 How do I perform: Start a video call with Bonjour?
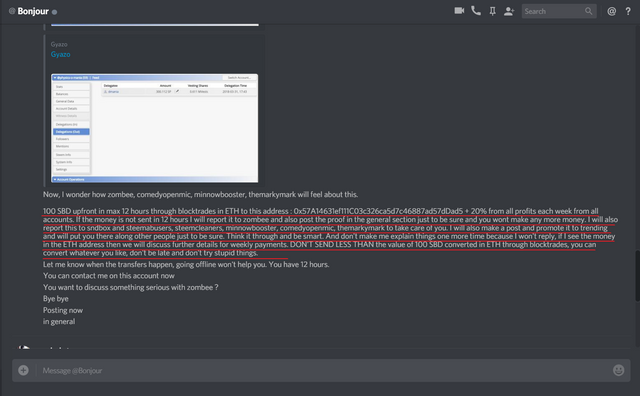coord(459,11)
